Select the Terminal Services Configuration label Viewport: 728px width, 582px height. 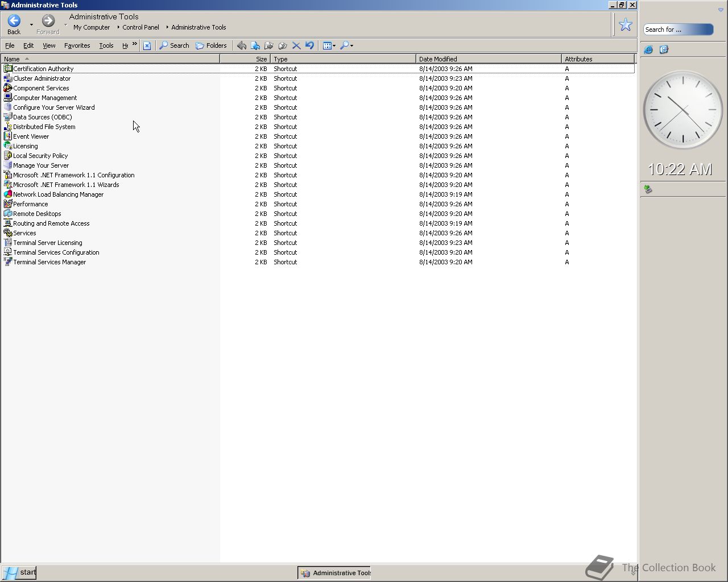click(56, 252)
